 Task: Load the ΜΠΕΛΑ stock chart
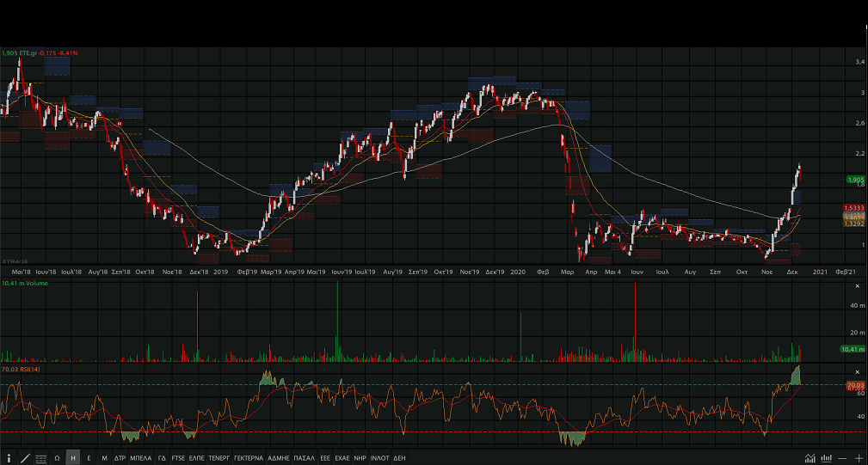click(141, 458)
